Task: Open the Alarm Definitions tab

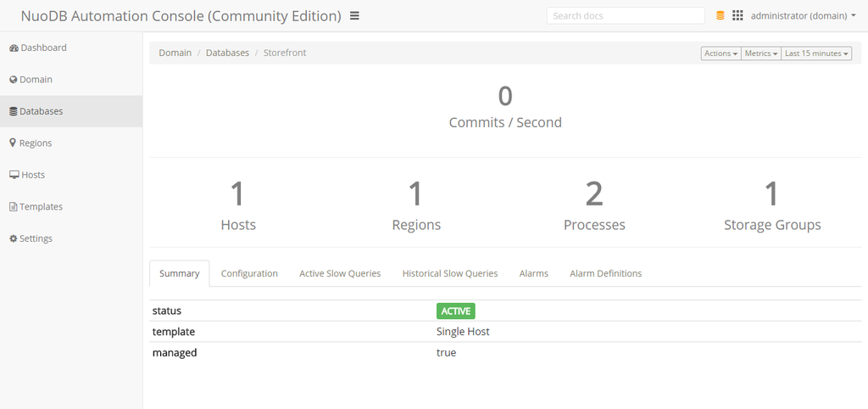Action: point(605,273)
